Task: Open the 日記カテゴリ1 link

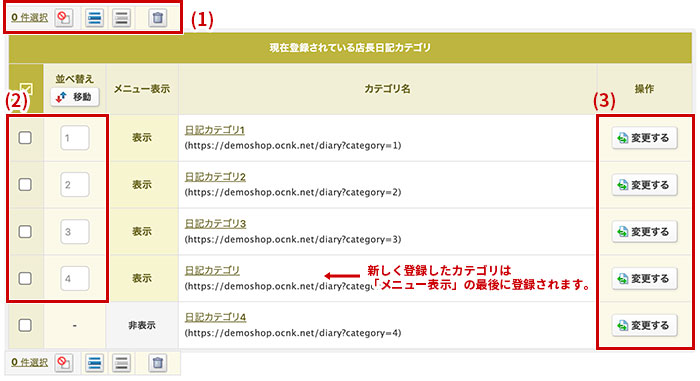Action: [215, 130]
